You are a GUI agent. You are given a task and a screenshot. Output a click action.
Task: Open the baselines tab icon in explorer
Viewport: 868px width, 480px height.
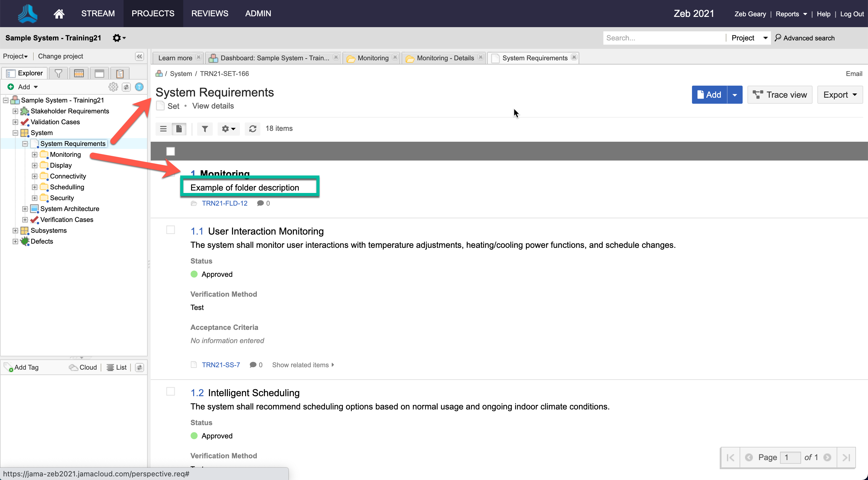click(x=99, y=73)
